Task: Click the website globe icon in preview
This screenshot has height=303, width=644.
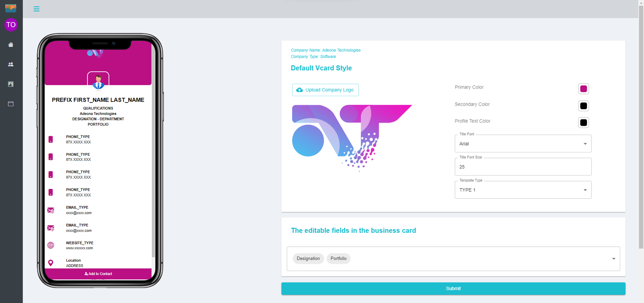Action: click(51, 245)
